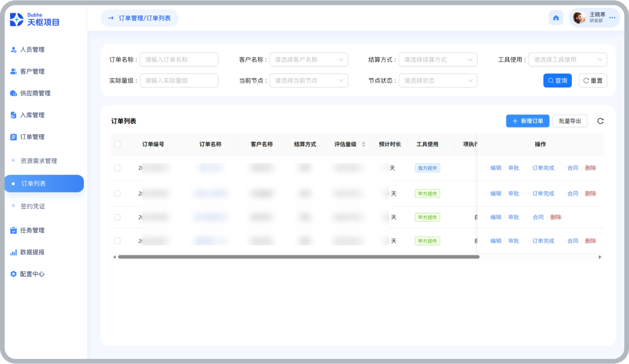Click the sort arrows on 评估量级 column
This screenshot has width=629, height=364.
click(x=363, y=144)
